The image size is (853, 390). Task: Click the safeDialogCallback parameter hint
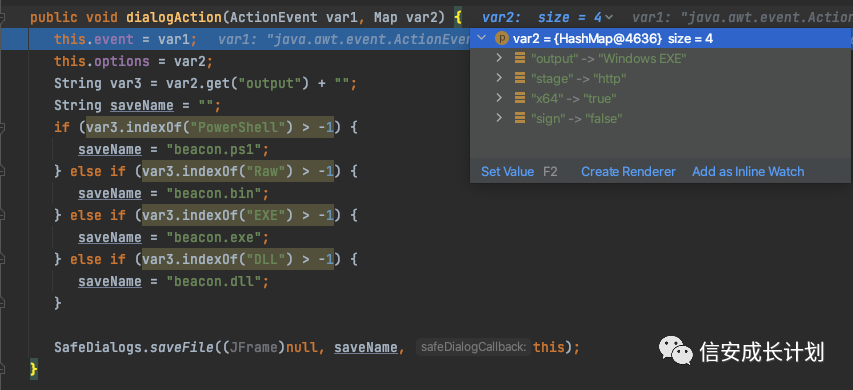tap(473, 347)
